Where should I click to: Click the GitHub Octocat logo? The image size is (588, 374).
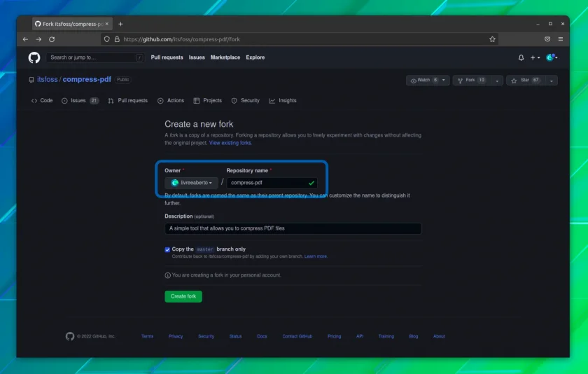coord(34,57)
